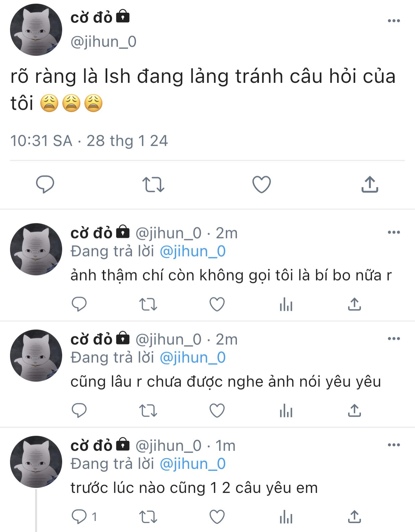The image size is (415, 532).
Task: Retweet the main tweet from 10:31 SA
Action: pyautogui.click(x=153, y=184)
